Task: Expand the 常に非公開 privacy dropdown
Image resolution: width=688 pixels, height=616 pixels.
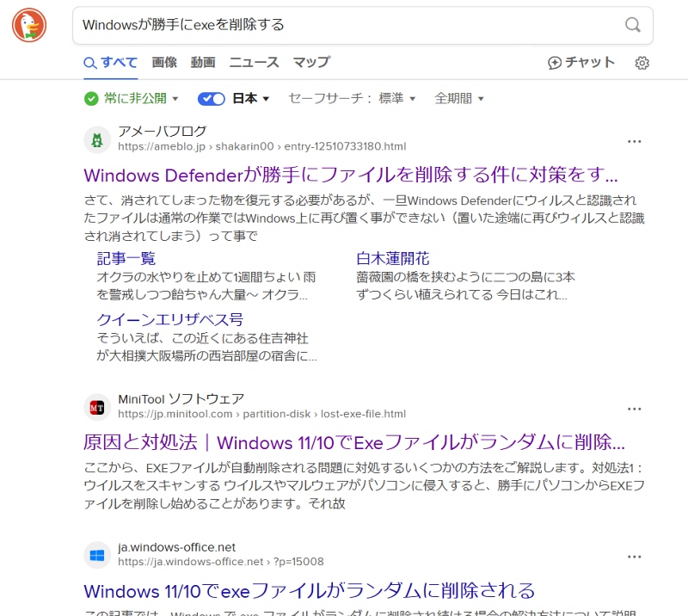Action: pos(132,99)
